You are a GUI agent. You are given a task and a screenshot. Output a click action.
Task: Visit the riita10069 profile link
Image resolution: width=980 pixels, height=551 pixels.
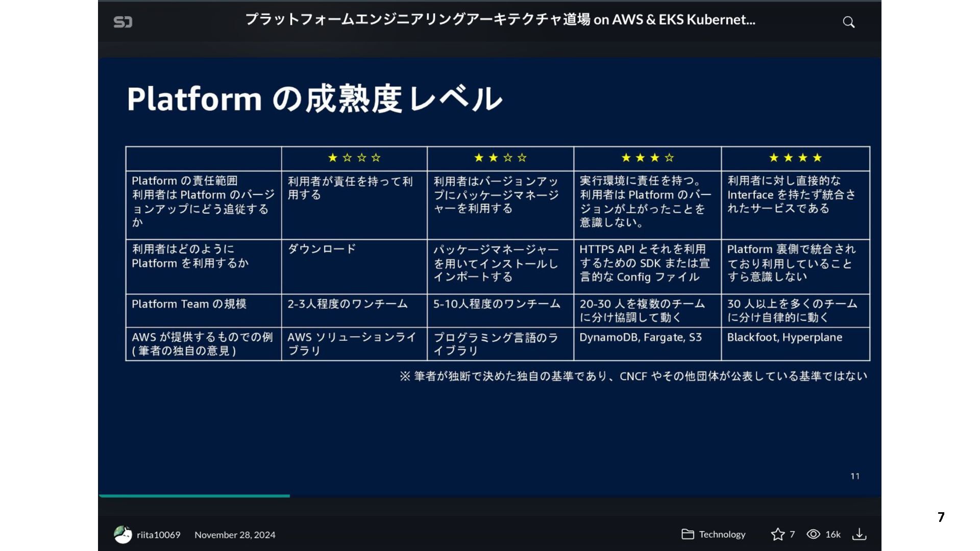coord(158,535)
